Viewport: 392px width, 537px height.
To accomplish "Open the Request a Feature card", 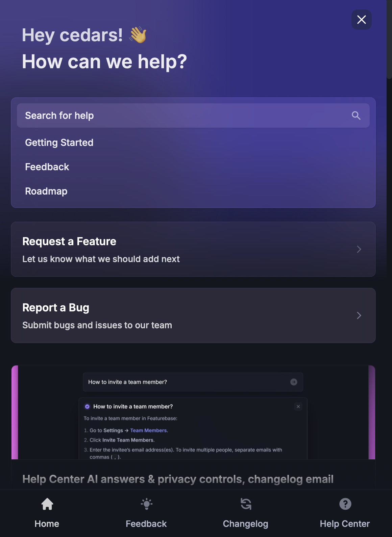I will click(169, 249).
